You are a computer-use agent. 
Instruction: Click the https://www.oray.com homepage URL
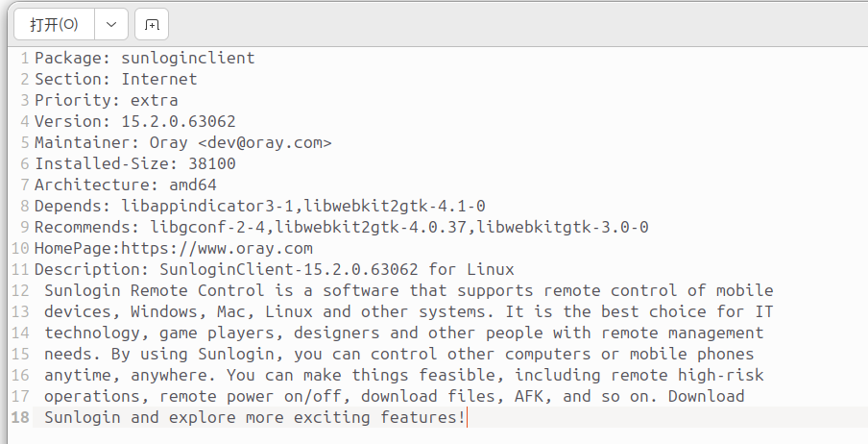coord(216,248)
